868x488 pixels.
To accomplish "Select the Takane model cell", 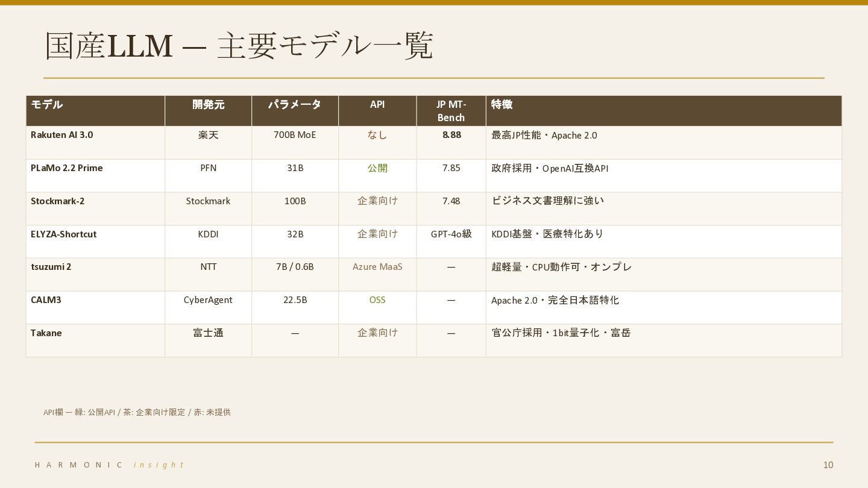I will click(x=95, y=340).
